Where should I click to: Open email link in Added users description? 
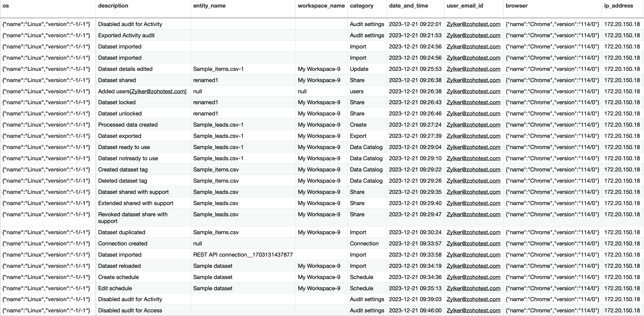click(158, 91)
